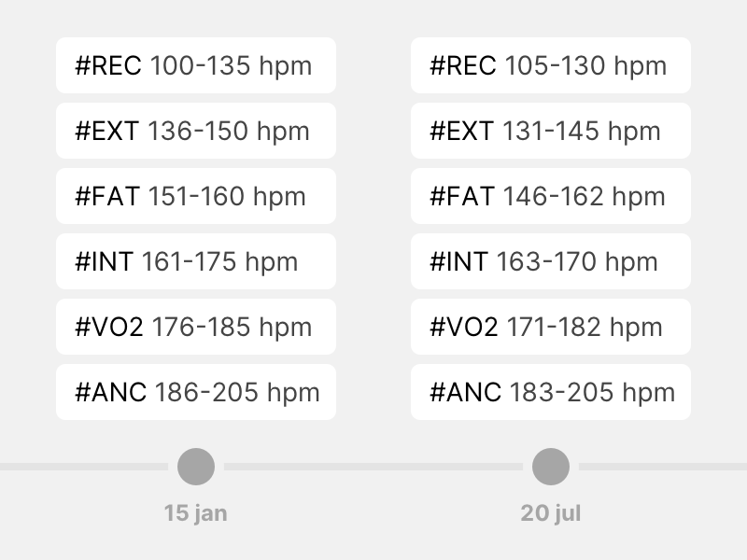747x560 pixels.
Task: Open the #ANC 186-205 hpm card
Action: click(196, 392)
